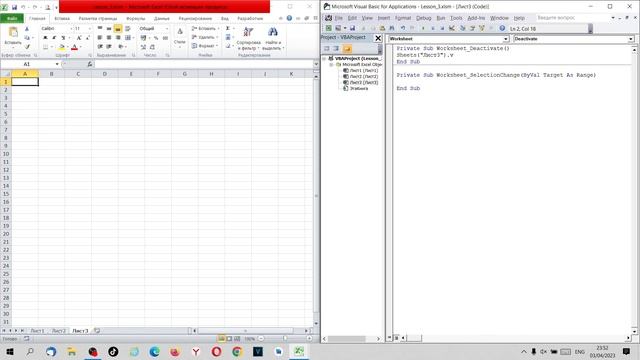
Task: Select ЭтаКнига in project tree
Action: coord(356,88)
